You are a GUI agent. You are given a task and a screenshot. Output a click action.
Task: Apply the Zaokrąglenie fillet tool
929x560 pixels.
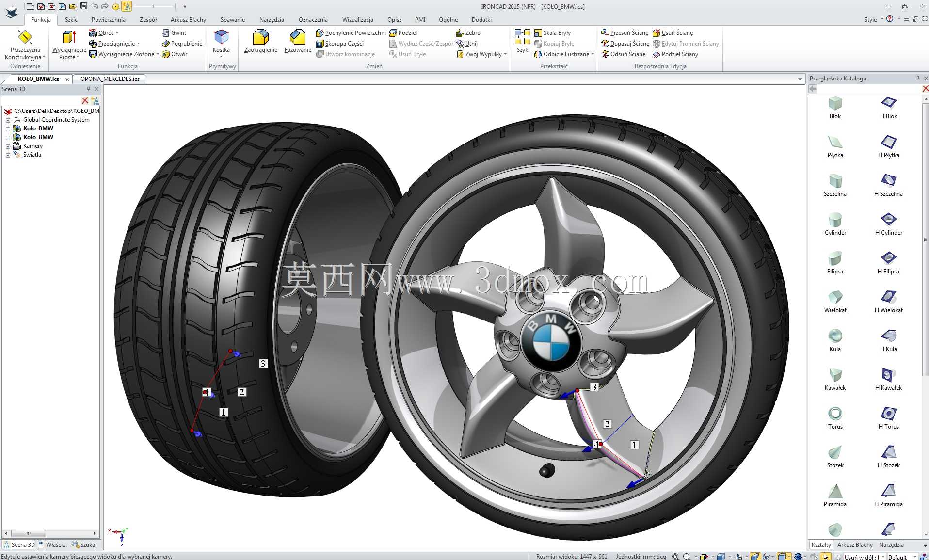point(261,41)
